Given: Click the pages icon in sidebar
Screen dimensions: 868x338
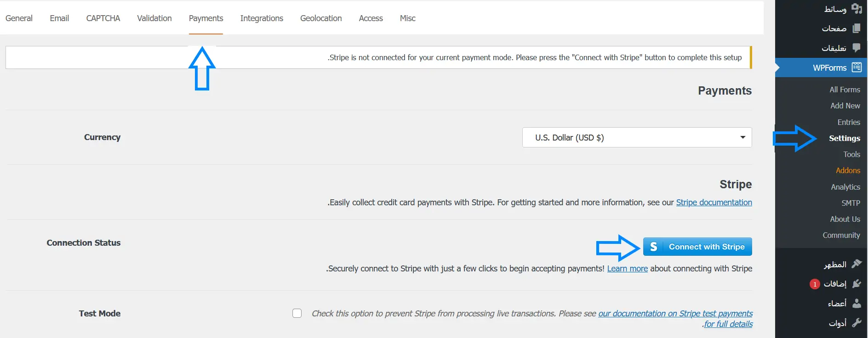Looking at the screenshot, I should (857, 28).
